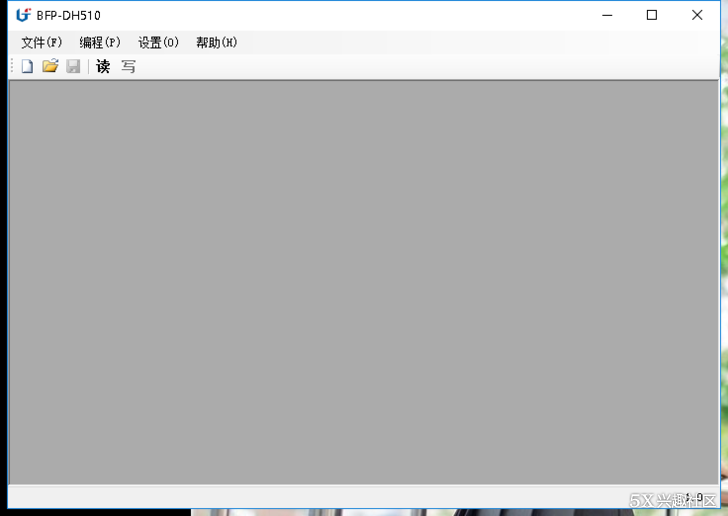Minimize the BFP-DH510 window
Viewport: 728px width, 516px height.
coord(606,15)
